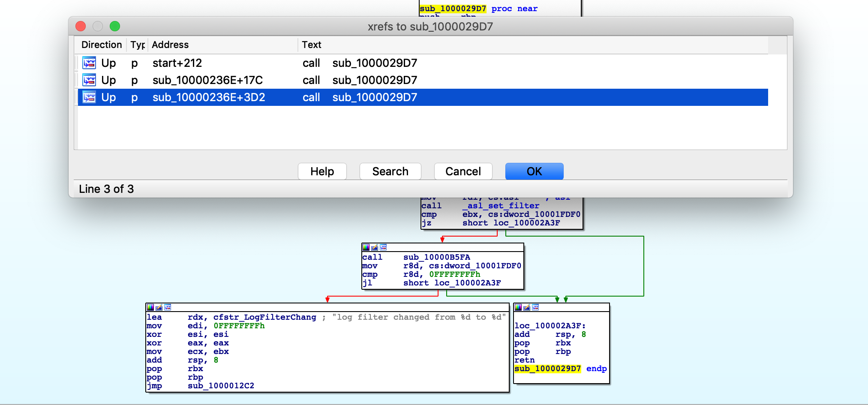The image size is (868, 405).
Task: Click _asl_set_filter in the graph
Action: click(501, 206)
